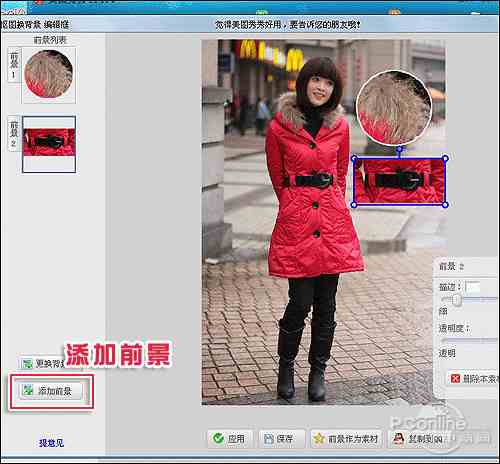Click the 透明度 transparency slider track
This screenshot has width=500, height=464.
[469, 341]
